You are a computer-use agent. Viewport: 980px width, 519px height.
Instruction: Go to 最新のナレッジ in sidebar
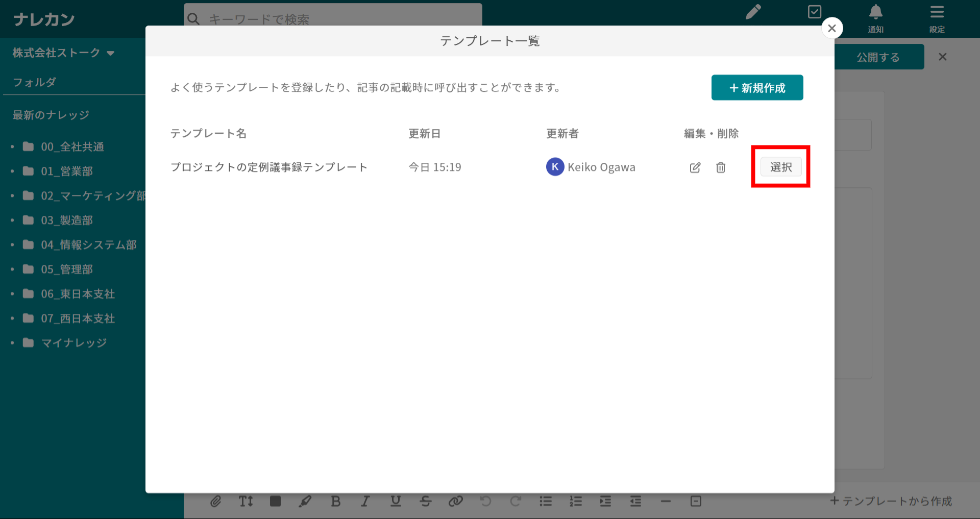coord(51,115)
